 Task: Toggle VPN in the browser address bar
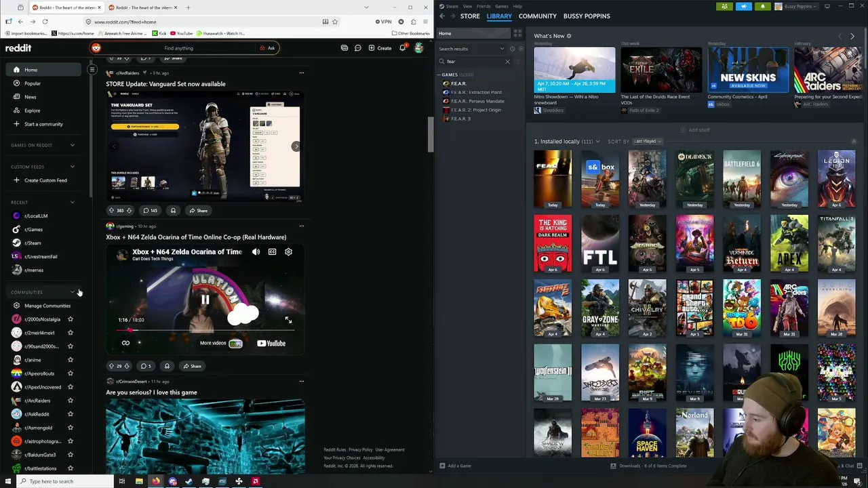click(384, 22)
